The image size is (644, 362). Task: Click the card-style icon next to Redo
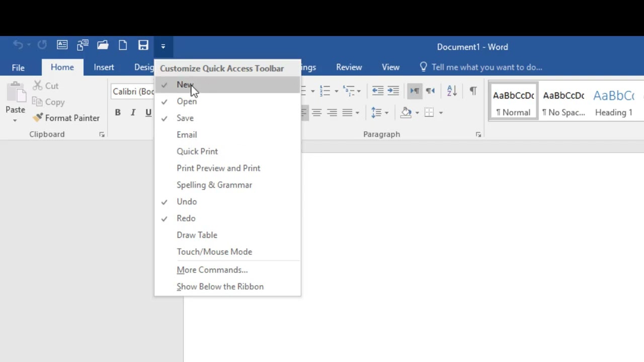[62, 45]
